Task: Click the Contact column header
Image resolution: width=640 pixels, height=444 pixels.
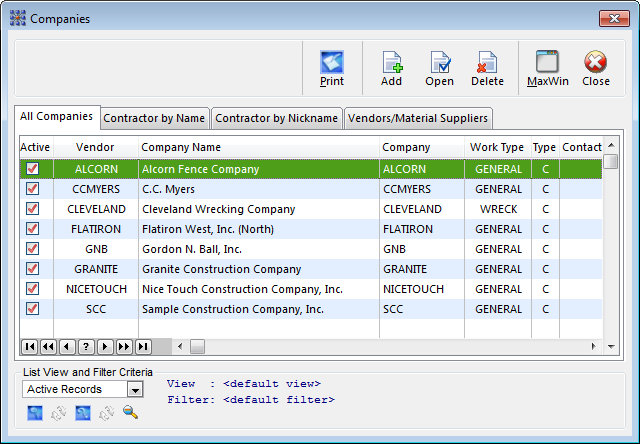Action: [581, 147]
